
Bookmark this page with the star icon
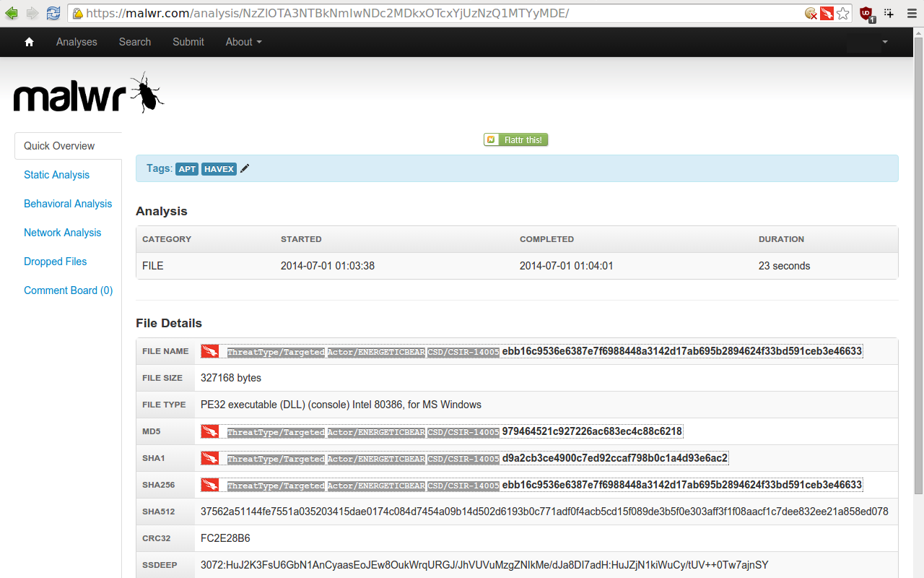coord(842,13)
